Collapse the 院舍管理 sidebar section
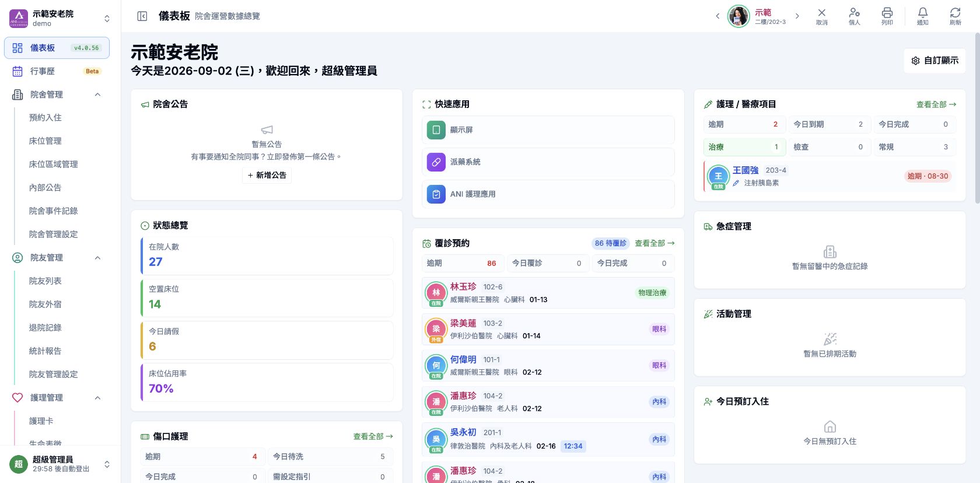The height and width of the screenshot is (483, 980). 97,94
